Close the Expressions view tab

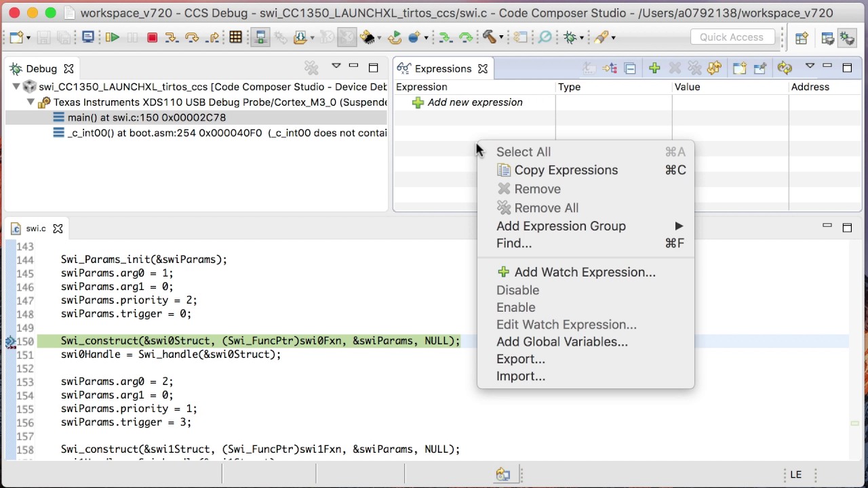(483, 68)
